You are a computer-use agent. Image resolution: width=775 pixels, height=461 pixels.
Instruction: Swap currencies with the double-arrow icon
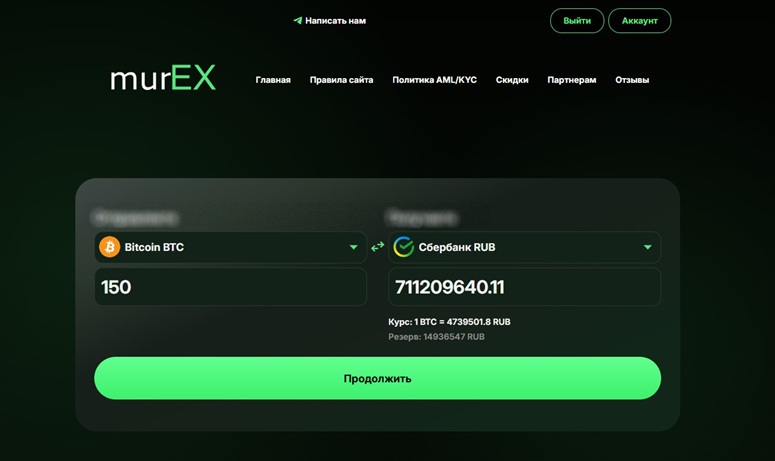(378, 247)
